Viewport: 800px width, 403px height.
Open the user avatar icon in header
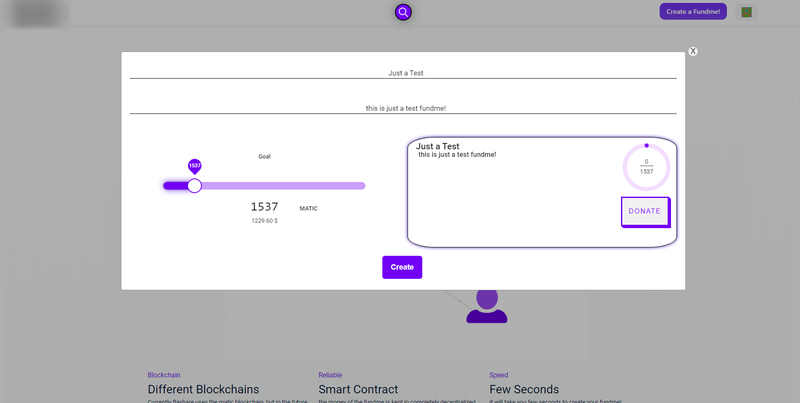746,12
